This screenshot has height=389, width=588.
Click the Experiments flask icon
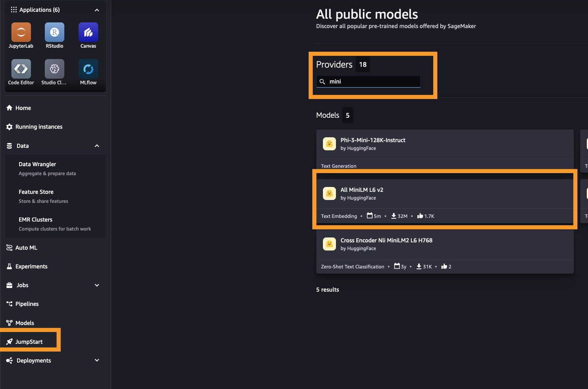[x=9, y=266]
